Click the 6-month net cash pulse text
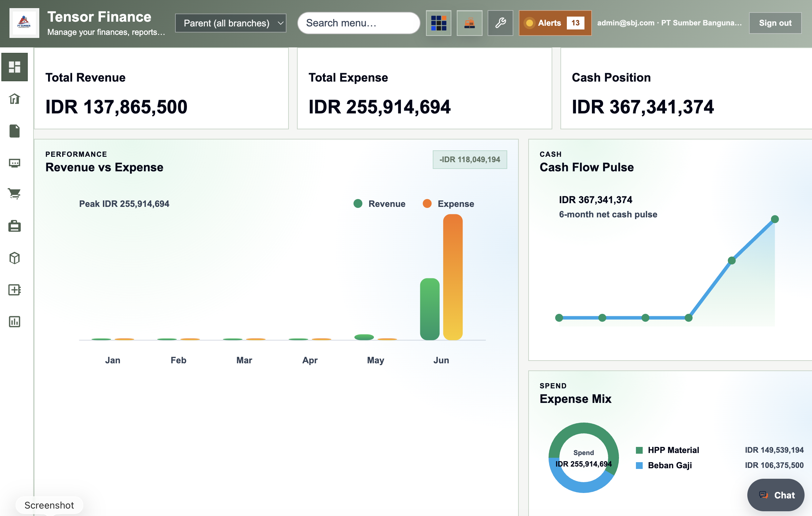This screenshot has width=812, height=516. click(608, 214)
